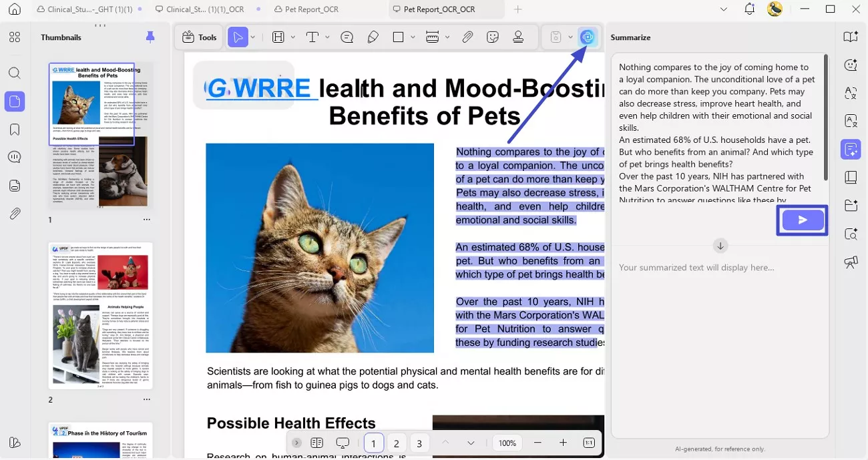Open the search panel in left sidebar
The height and width of the screenshot is (460, 868).
coord(15,73)
